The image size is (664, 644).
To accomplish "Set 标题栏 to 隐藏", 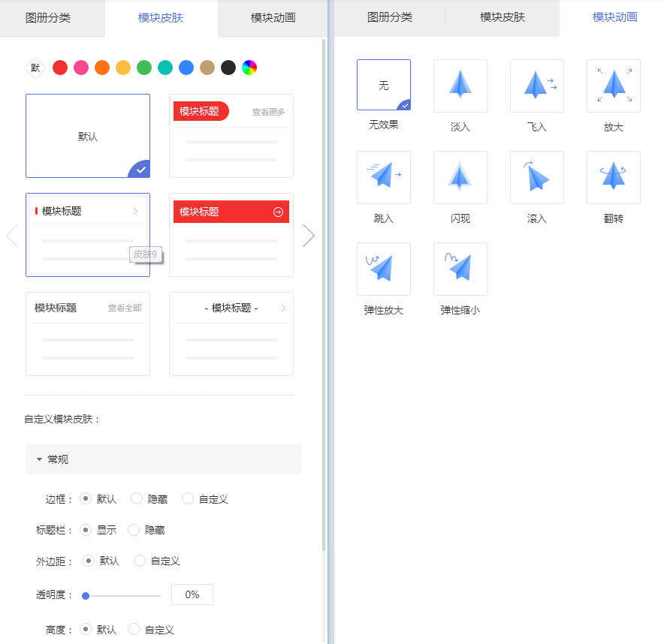I will coord(134,530).
